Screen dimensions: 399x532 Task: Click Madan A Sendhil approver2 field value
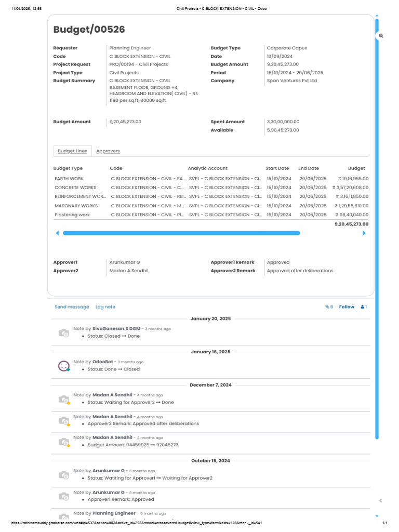pos(129,271)
